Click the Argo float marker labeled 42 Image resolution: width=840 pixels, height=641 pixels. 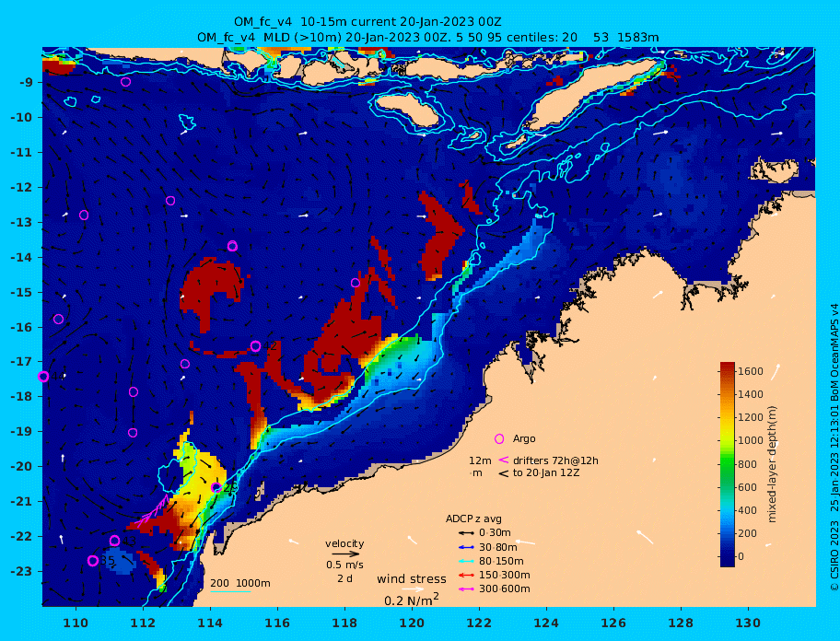(x=255, y=346)
